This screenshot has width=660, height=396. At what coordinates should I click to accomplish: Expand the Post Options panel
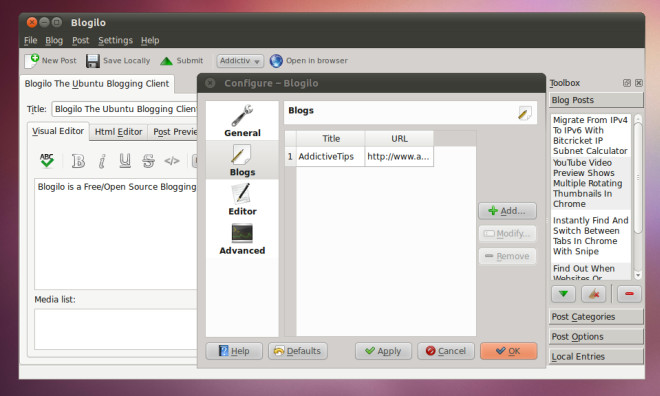596,336
